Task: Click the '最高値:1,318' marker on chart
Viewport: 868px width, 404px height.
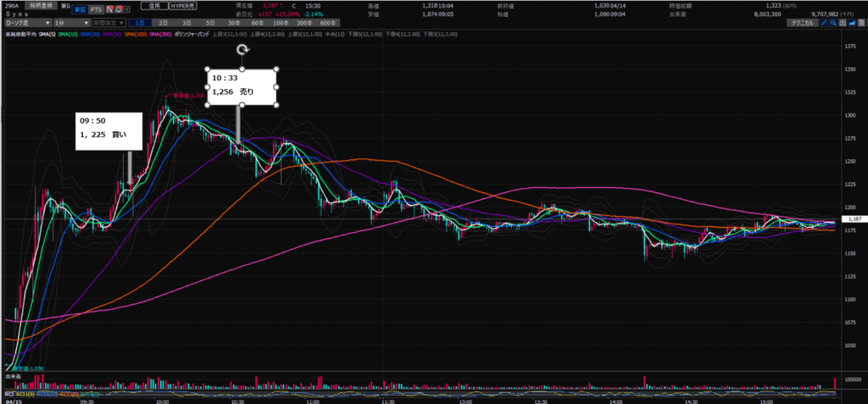Action: click(189, 95)
